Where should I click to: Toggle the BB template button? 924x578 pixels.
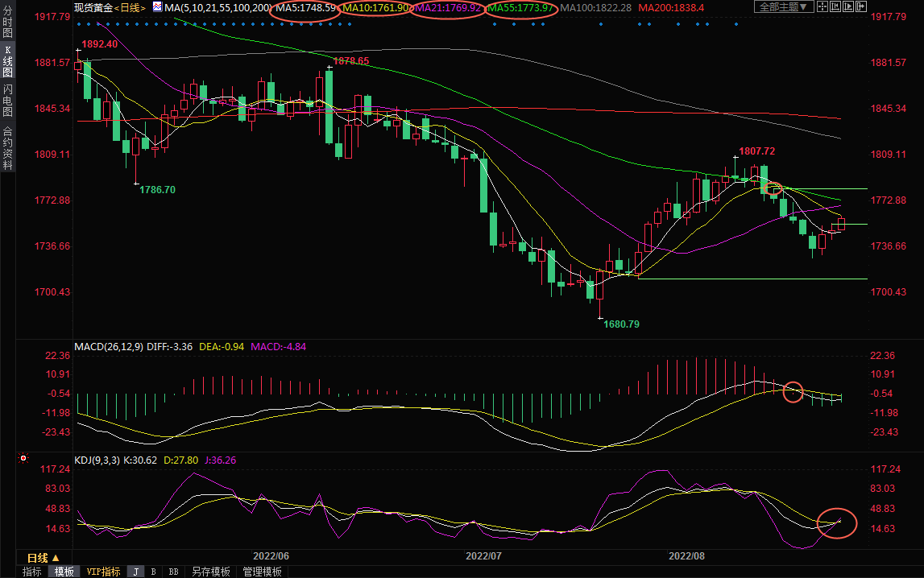coord(172,572)
